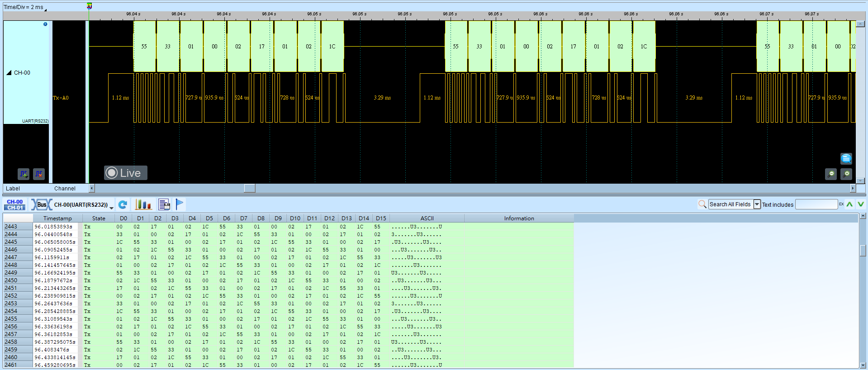868x370 pixels.
Task: Click the ASCII column header
Action: [x=427, y=218]
